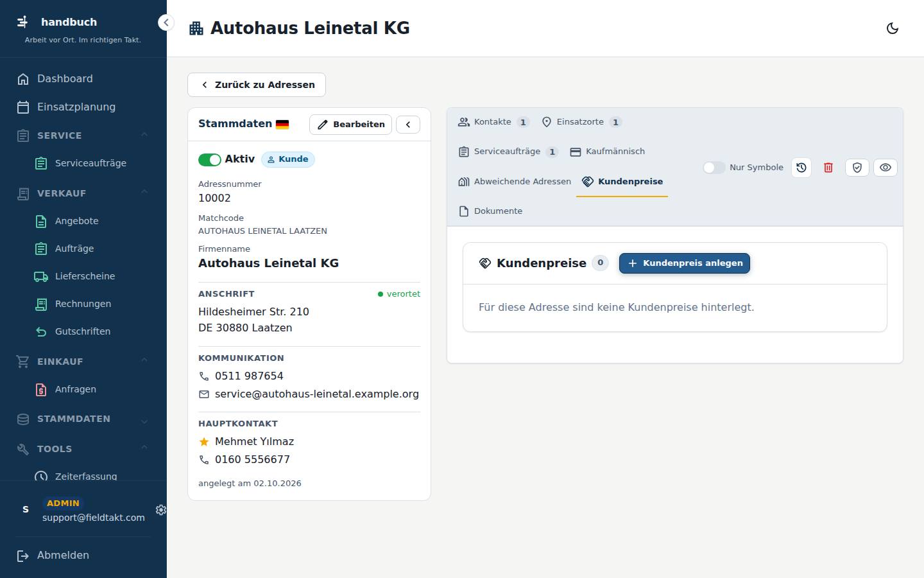Go back via Zurück zu Adressen
Image resolution: width=924 pixels, height=578 pixels.
point(257,85)
